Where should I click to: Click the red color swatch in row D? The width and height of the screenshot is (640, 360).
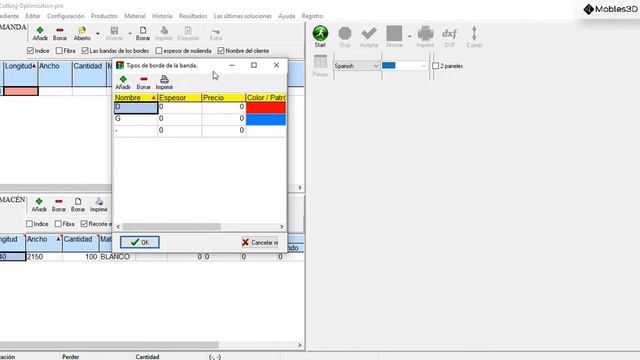click(x=266, y=108)
